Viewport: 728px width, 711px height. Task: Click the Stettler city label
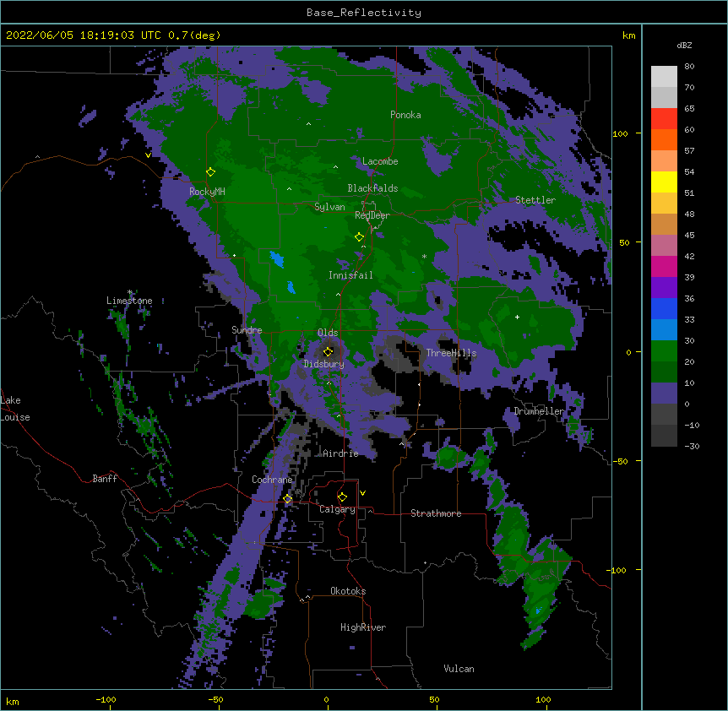click(x=535, y=200)
